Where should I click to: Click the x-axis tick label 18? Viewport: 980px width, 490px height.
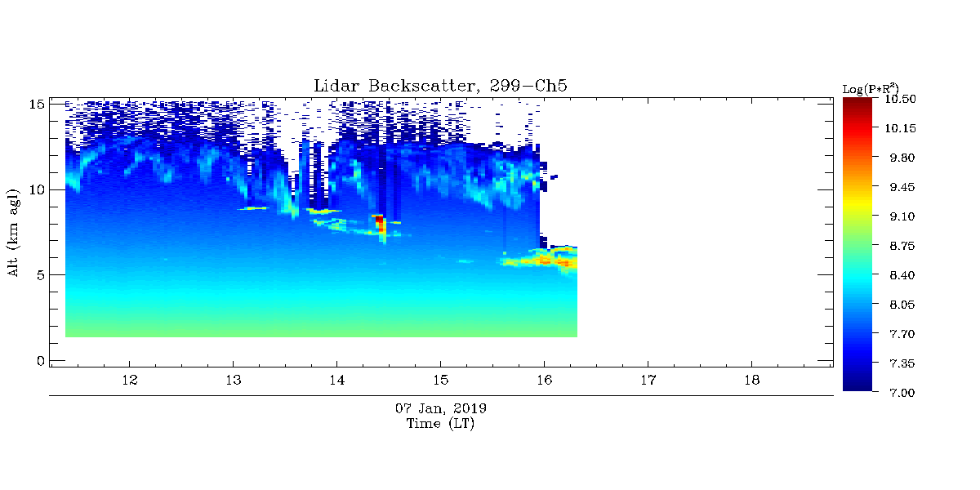point(751,381)
